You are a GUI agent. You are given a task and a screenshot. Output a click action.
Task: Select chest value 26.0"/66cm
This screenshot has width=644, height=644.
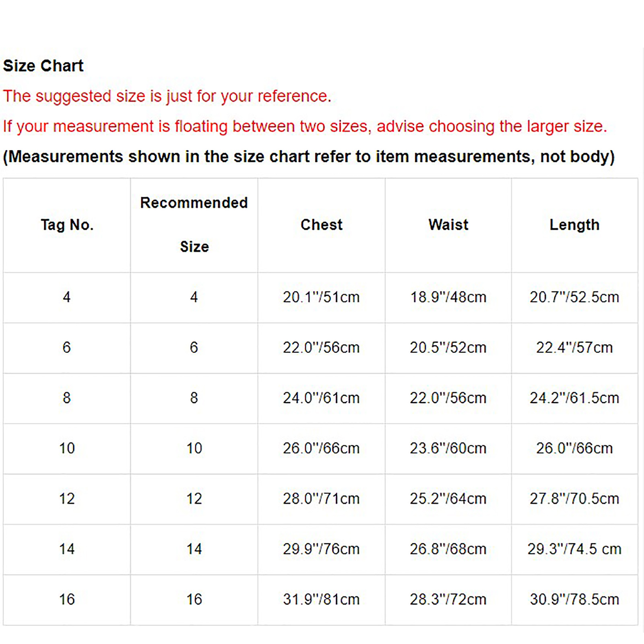tap(321, 448)
